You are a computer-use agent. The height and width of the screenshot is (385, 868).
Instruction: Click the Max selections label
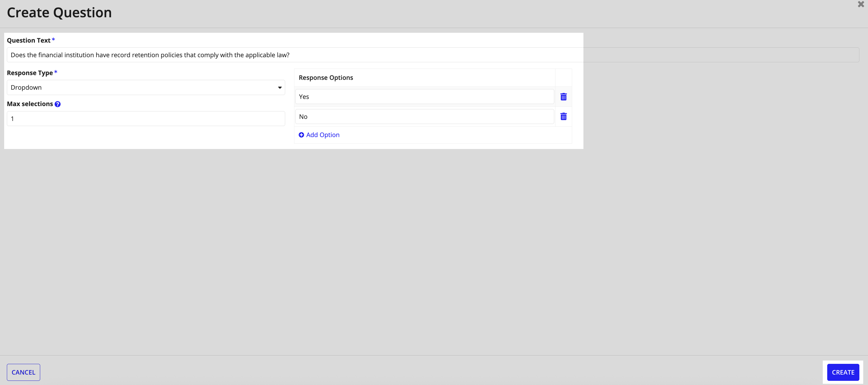[x=30, y=104]
